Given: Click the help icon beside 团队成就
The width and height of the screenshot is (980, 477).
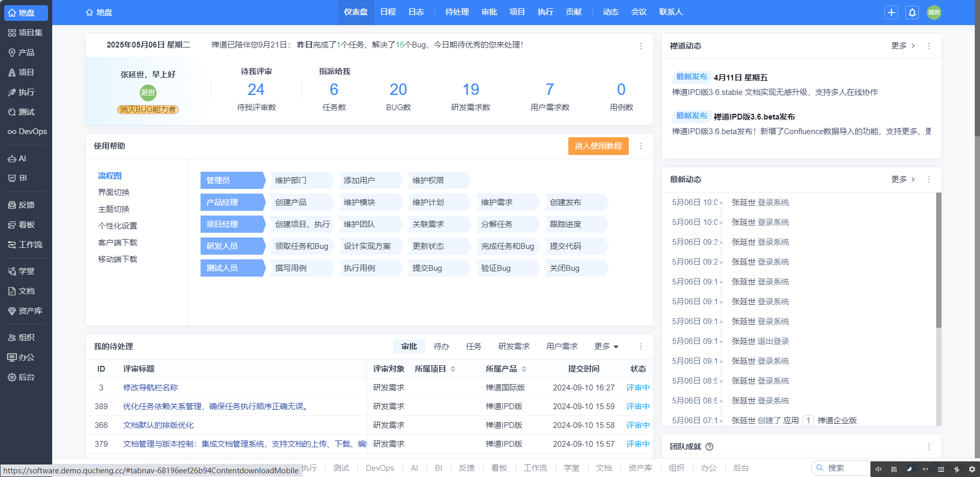Looking at the screenshot, I should click(x=709, y=447).
